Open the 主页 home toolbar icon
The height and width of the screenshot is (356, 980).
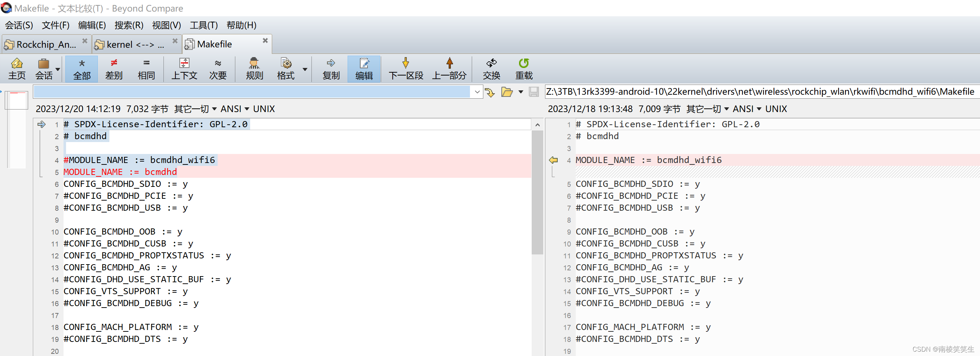pyautogui.click(x=17, y=69)
